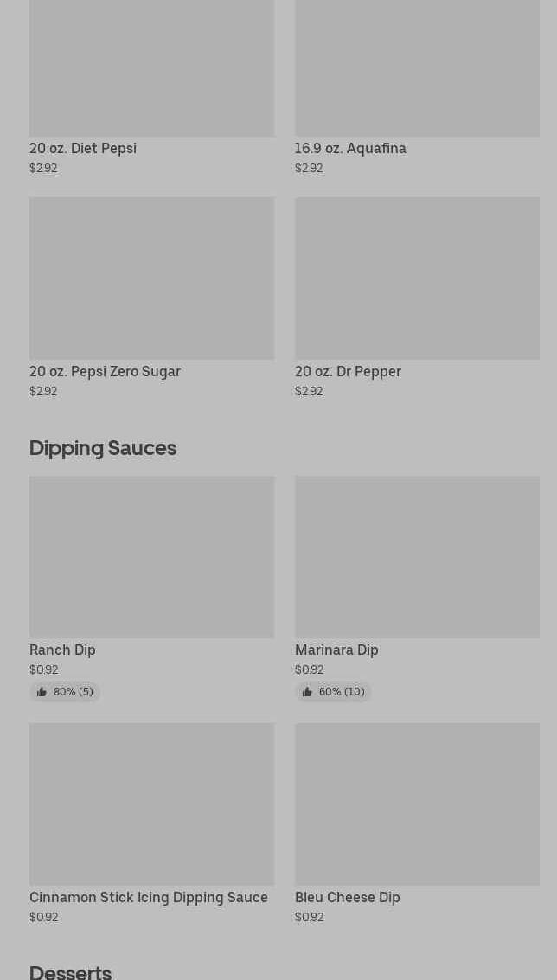
Task: Open the 16.9 oz. Aquafina item image
Action: click(x=417, y=67)
